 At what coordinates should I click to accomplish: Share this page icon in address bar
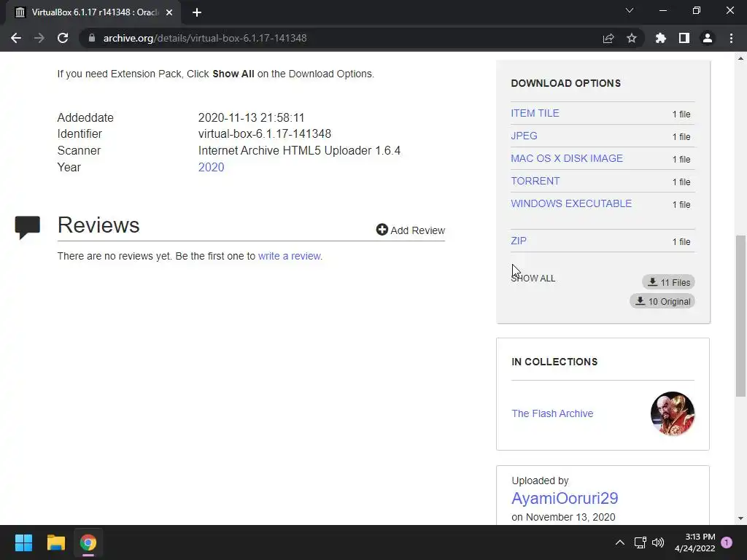click(608, 38)
